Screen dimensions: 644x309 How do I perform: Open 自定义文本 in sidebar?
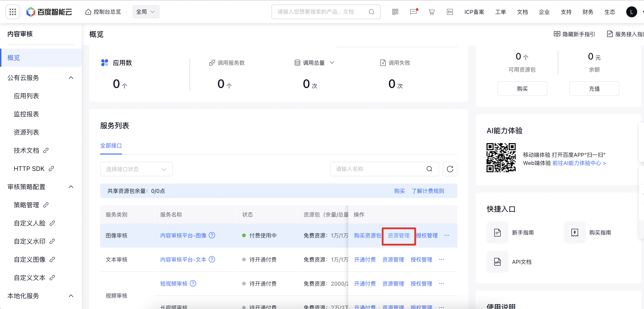coord(34,278)
